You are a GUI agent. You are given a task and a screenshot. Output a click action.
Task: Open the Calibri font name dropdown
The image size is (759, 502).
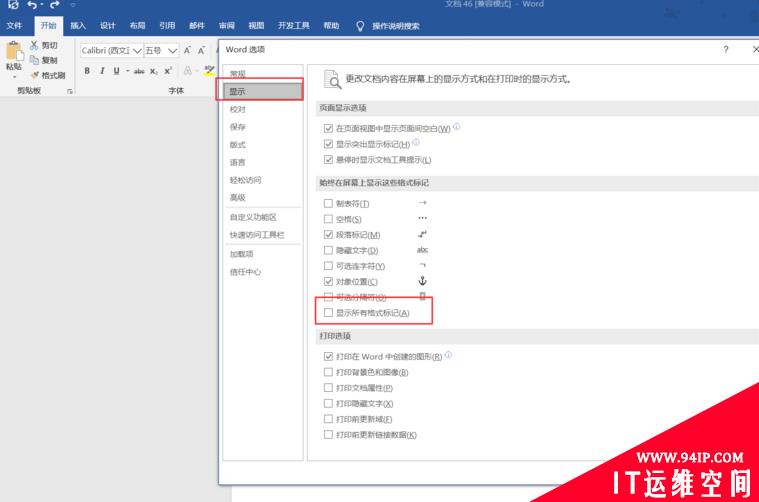click(137, 50)
